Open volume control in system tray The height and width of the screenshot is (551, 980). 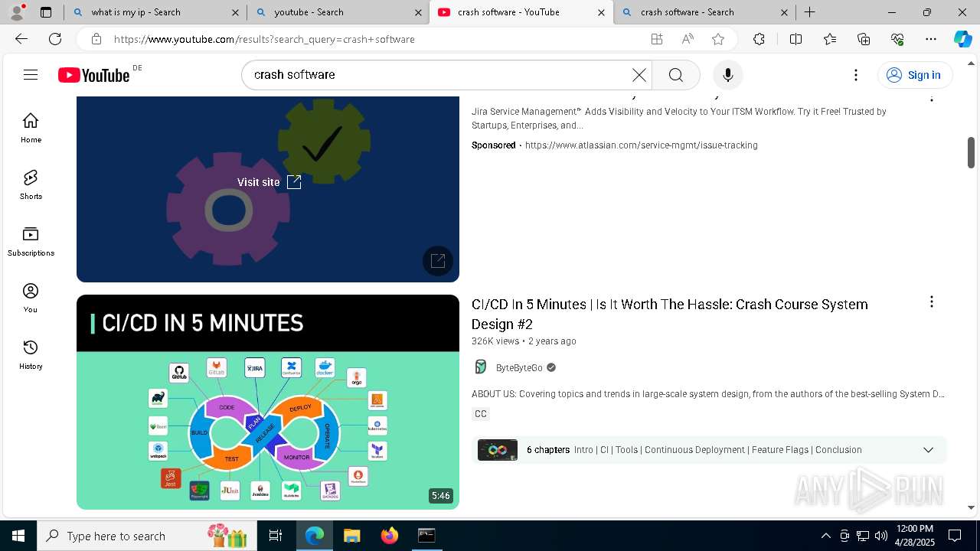tap(881, 536)
